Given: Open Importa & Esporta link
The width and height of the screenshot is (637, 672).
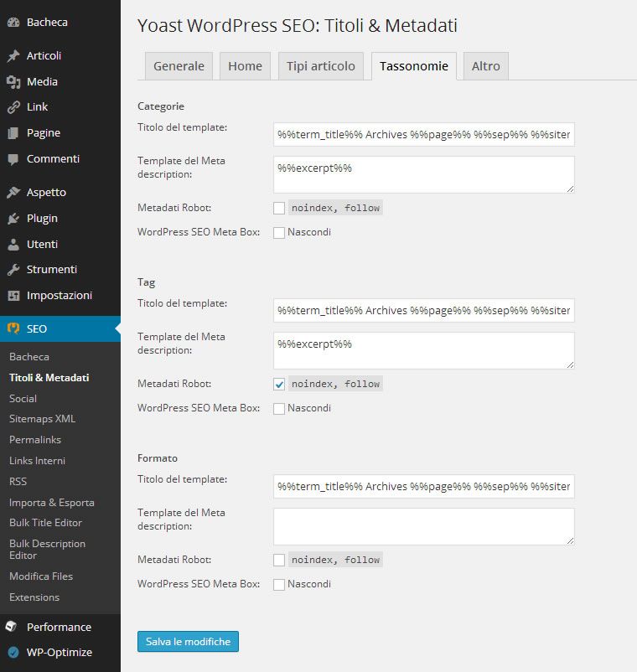Looking at the screenshot, I should tap(51, 502).
